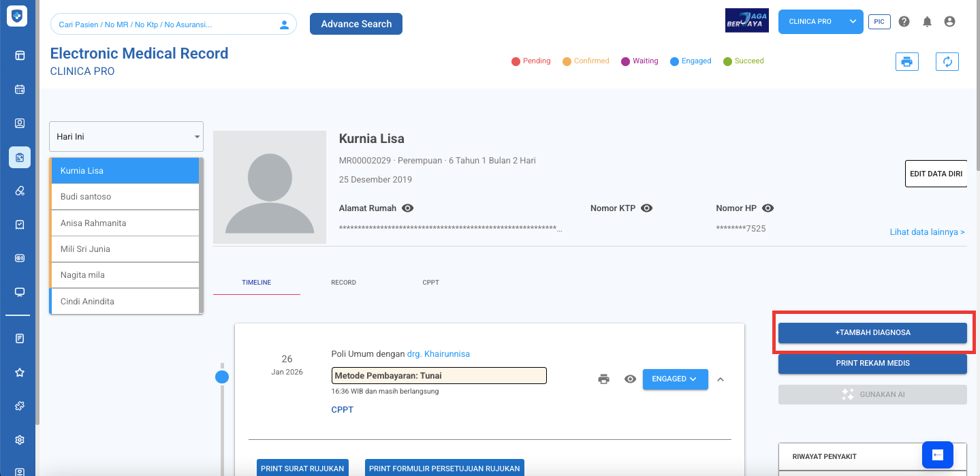Switch to the CPPT tab
Image resolution: width=980 pixels, height=476 pixels.
tap(430, 283)
